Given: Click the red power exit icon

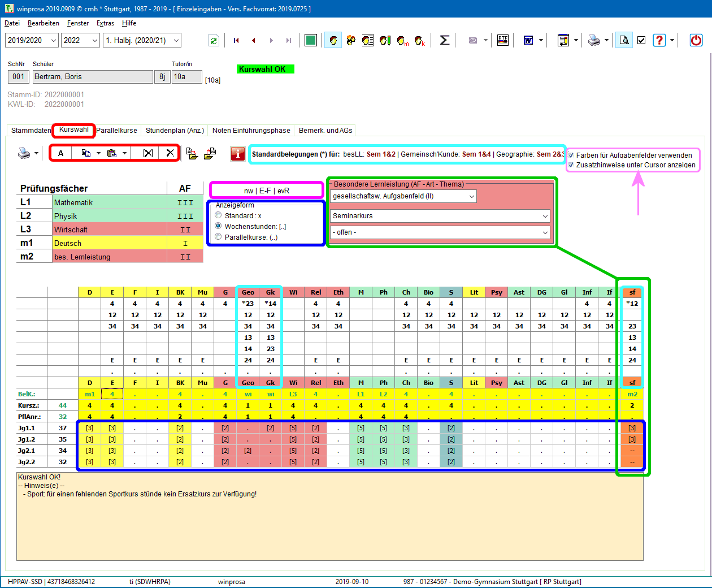Looking at the screenshot, I should [696, 40].
